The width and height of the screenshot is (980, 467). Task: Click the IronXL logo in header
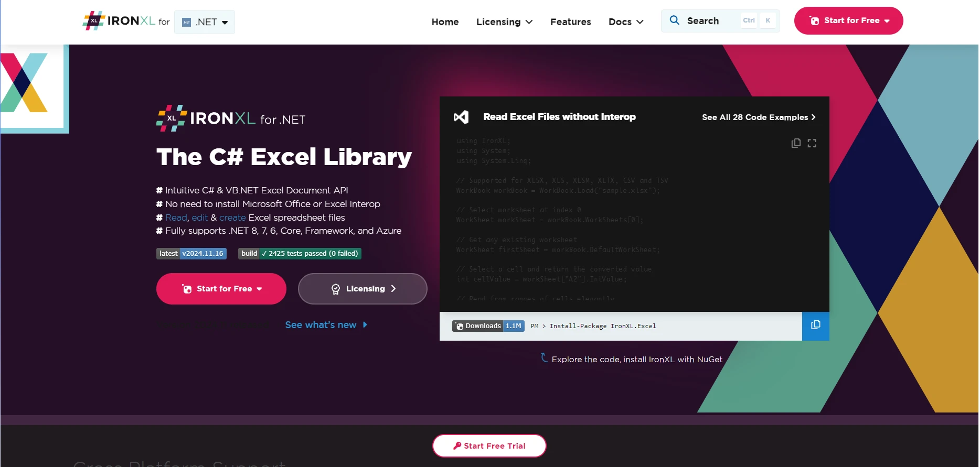click(x=119, y=21)
